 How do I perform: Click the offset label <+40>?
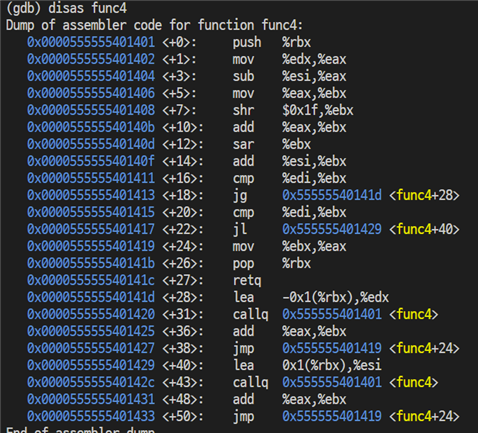click(183, 365)
